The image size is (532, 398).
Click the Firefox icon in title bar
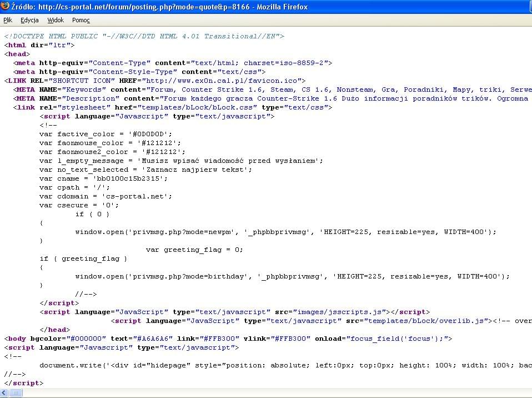(5, 6)
